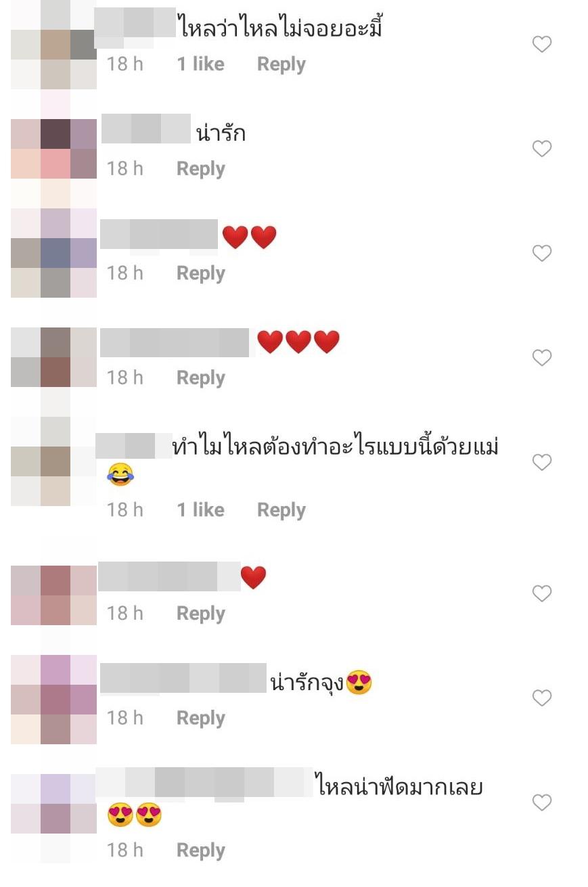Heart the comment 'ทำไมไหลต้องทำอะไรแบบนี้ด้วยแม่'

542,463
